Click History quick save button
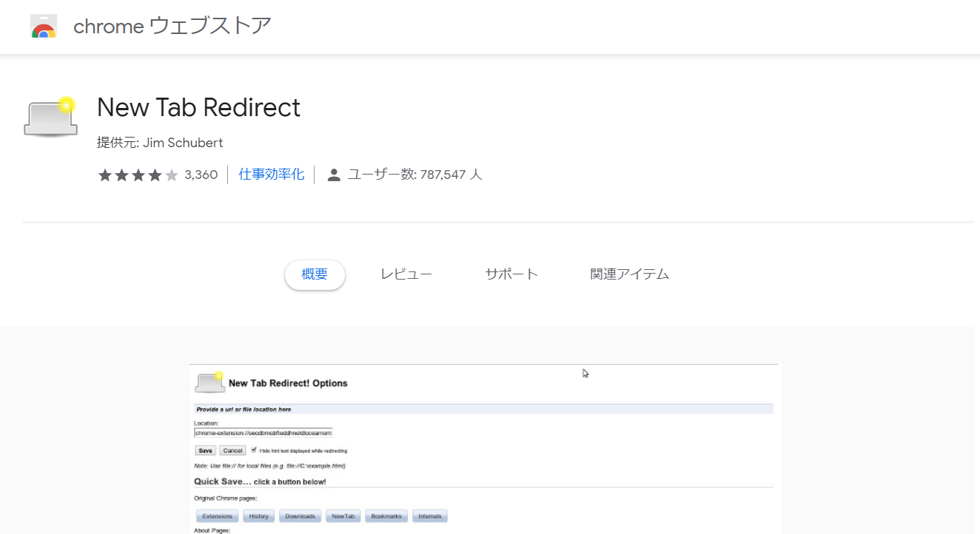980x534 pixels. (259, 516)
